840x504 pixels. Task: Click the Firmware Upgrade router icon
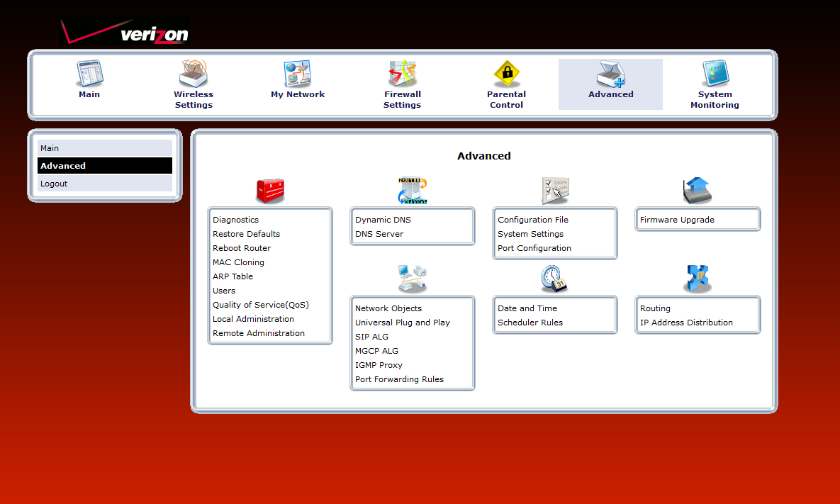pos(697,191)
